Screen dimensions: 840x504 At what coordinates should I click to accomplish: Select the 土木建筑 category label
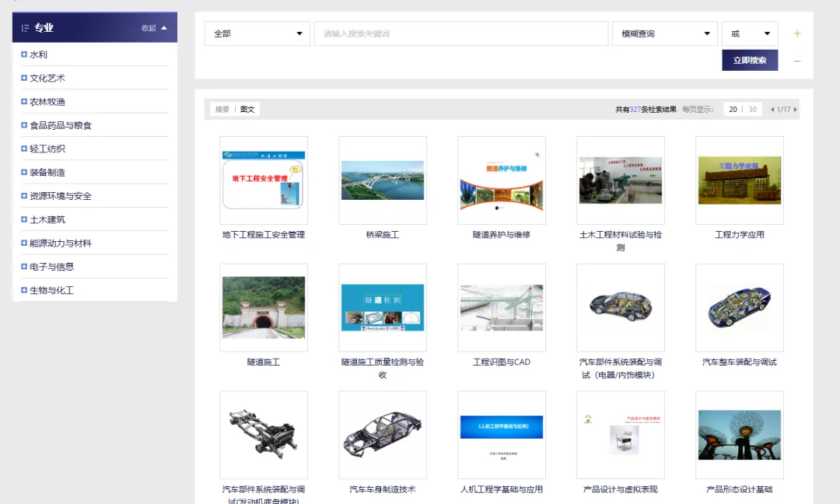(x=47, y=219)
